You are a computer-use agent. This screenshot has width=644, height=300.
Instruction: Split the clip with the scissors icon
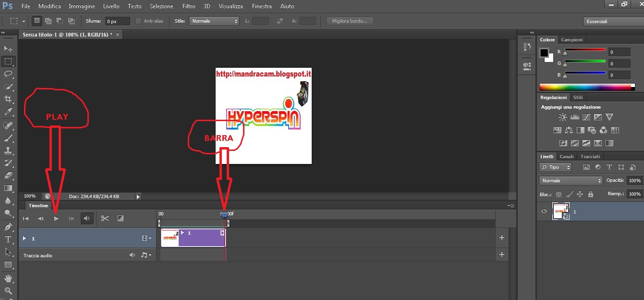tap(104, 218)
